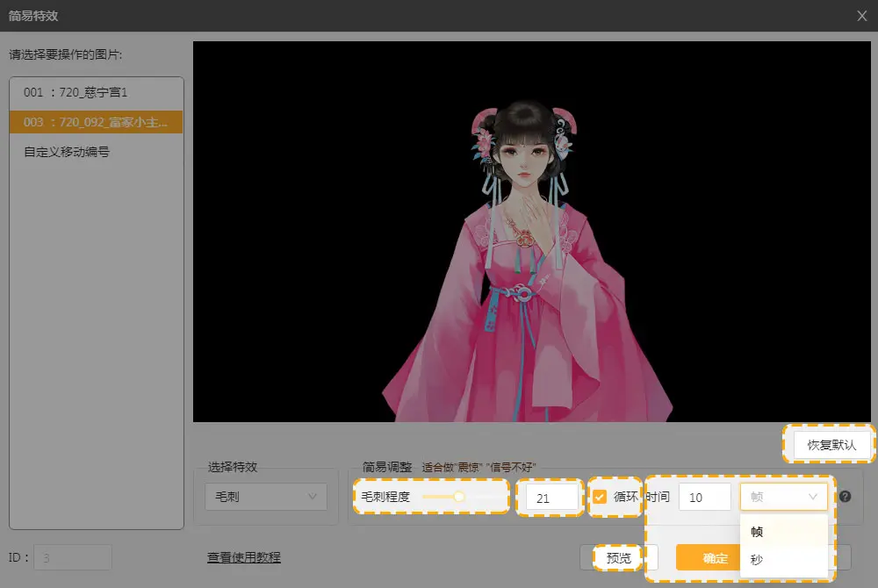Click the ID input field
This screenshot has width=878, height=588.
[72, 557]
